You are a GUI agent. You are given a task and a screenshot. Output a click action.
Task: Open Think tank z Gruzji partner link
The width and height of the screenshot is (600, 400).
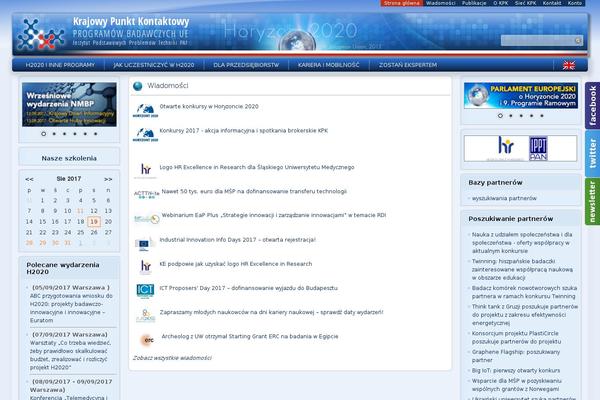click(525, 315)
